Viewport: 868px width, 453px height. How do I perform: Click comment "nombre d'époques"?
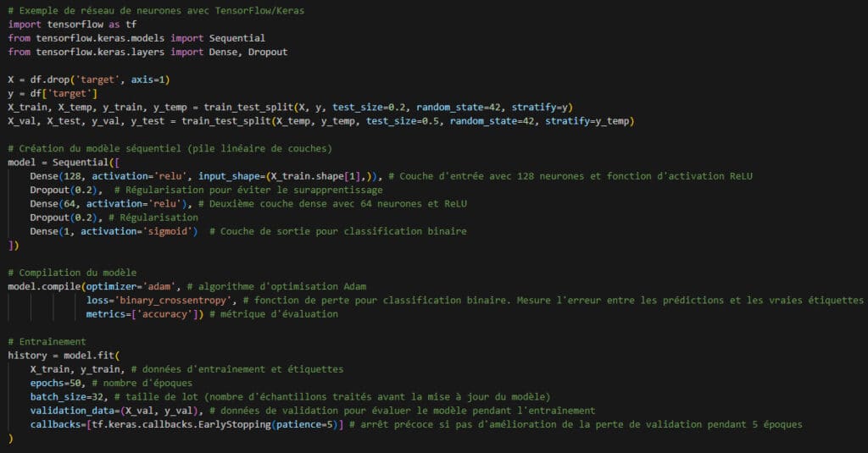coord(147,383)
